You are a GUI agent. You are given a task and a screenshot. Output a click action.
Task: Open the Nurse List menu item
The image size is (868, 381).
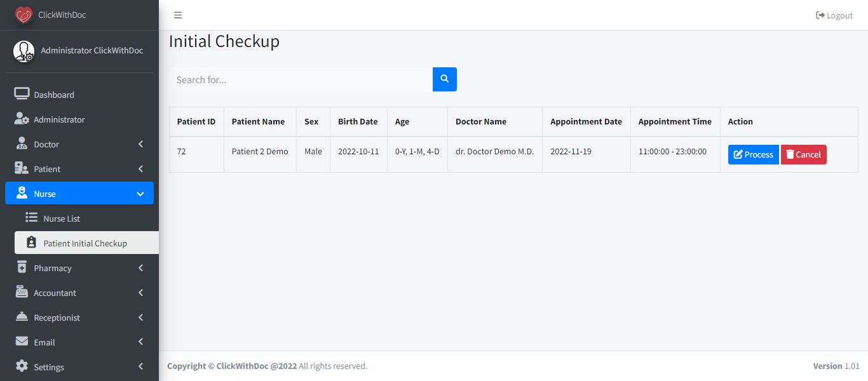(62, 218)
